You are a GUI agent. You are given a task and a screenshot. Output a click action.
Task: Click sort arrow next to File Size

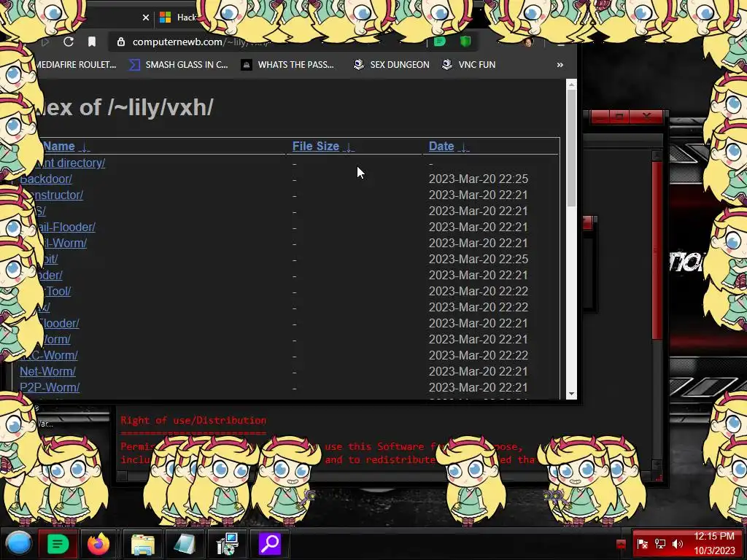(349, 147)
